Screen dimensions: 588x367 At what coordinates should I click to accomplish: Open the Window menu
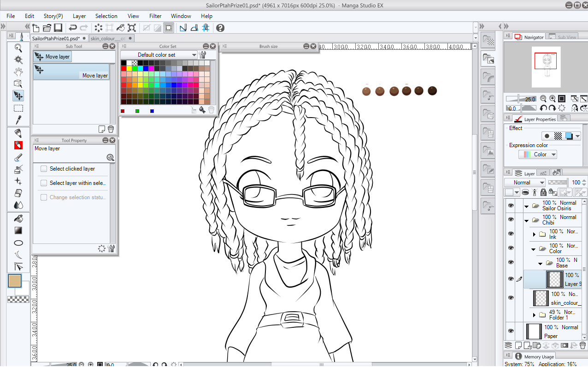tap(181, 16)
